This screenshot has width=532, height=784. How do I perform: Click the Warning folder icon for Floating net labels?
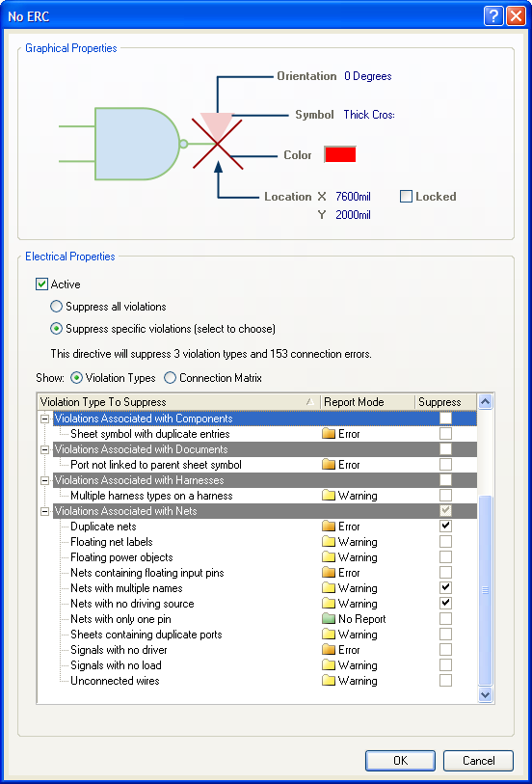(x=329, y=542)
